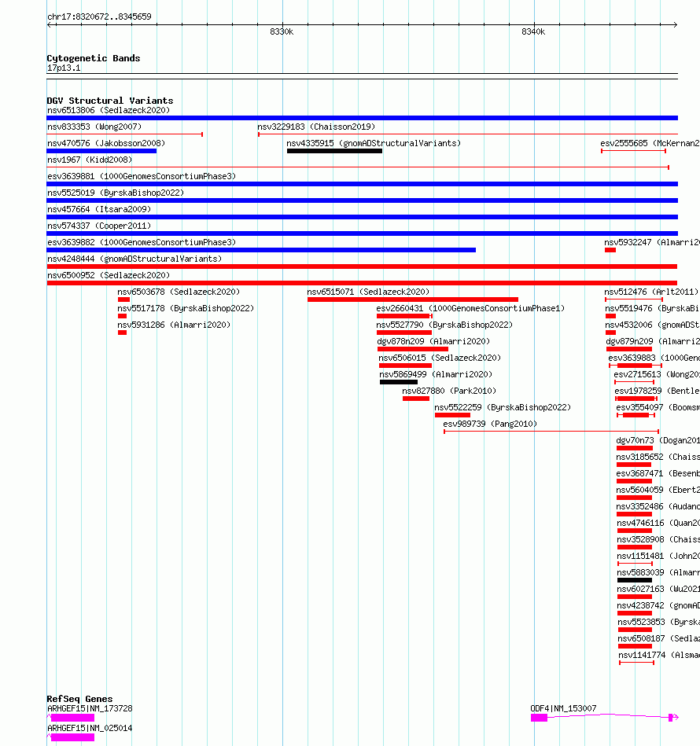Select nsv4532006 gnomAD variant label
The width and height of the screenshot is (700, 746).
[652, 325]
